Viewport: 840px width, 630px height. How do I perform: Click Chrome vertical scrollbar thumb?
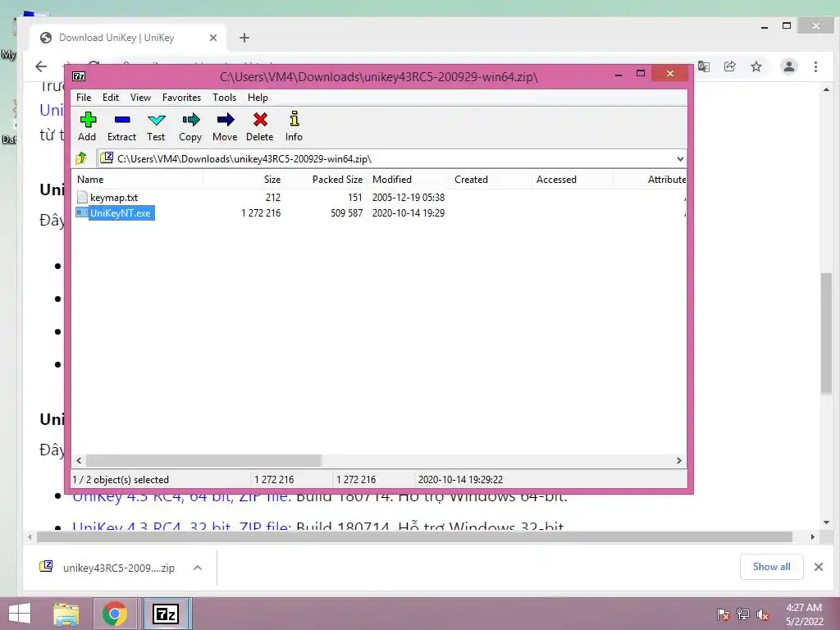[x=826, y=333]
